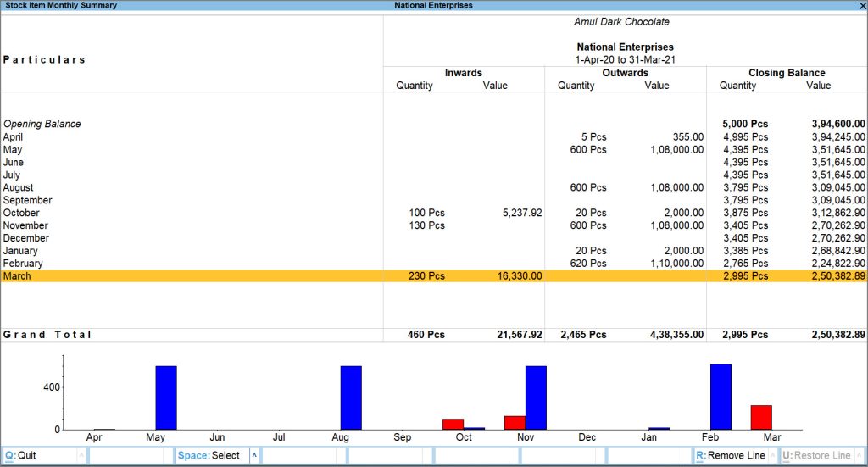Click February outwards quantity 620 Pcs
The height and width of the screenshot is (467, 868).
coord(588,264)
